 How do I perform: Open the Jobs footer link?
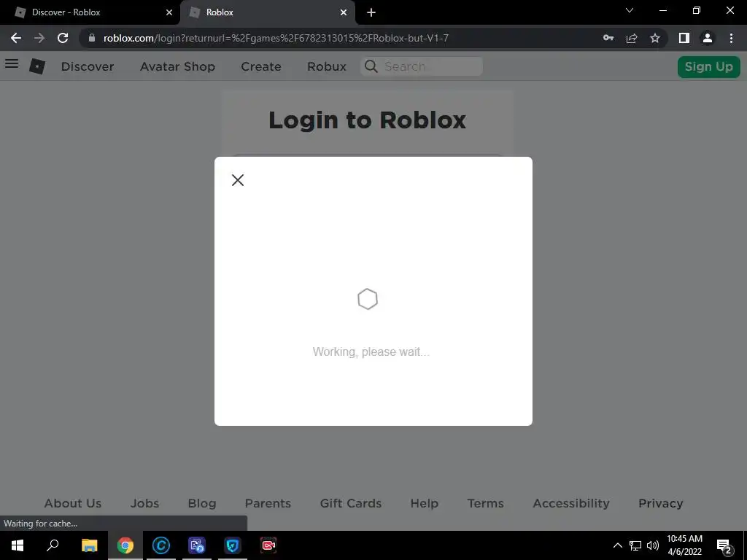[x=145, y=503]
